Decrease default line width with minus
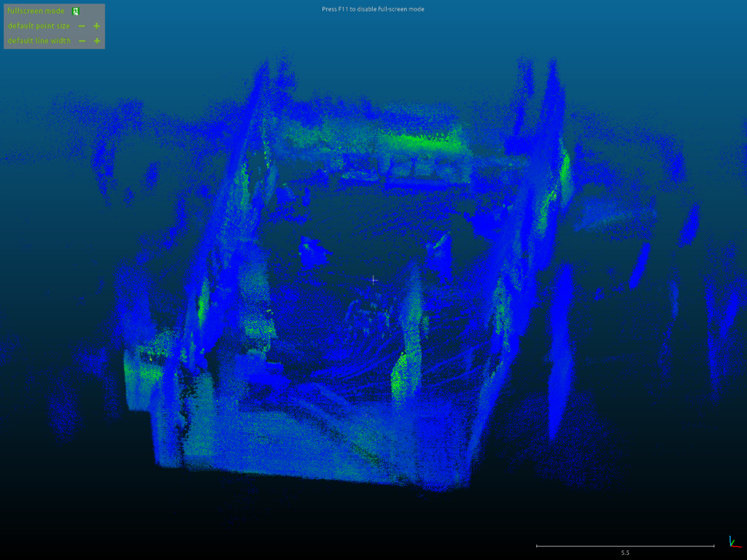 pos(82,41)
